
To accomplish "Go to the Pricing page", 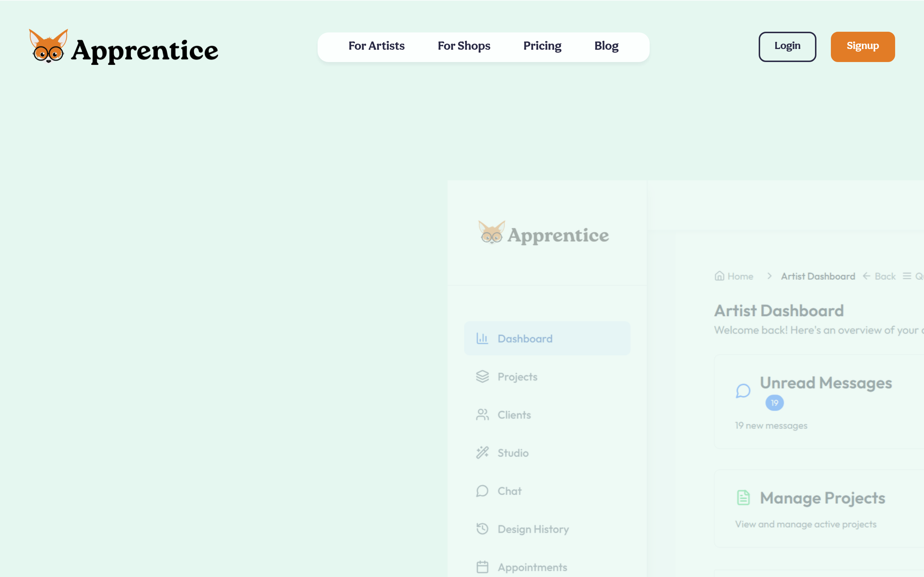I will click(542, 46).
